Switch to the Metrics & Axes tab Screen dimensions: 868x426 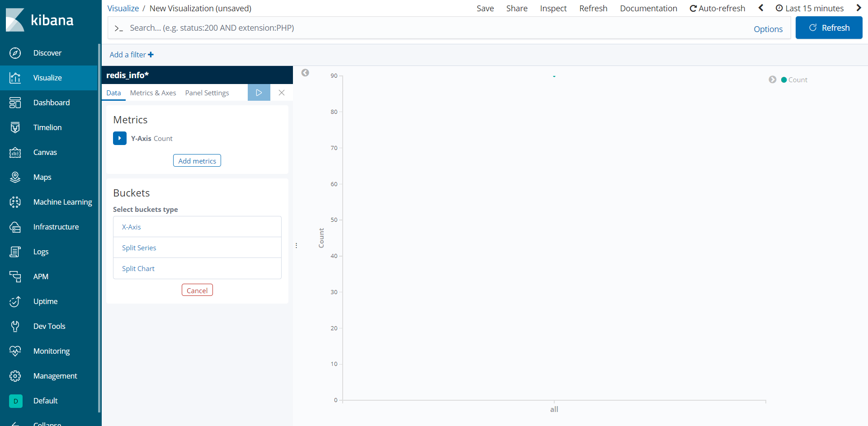tap(153, 93)
